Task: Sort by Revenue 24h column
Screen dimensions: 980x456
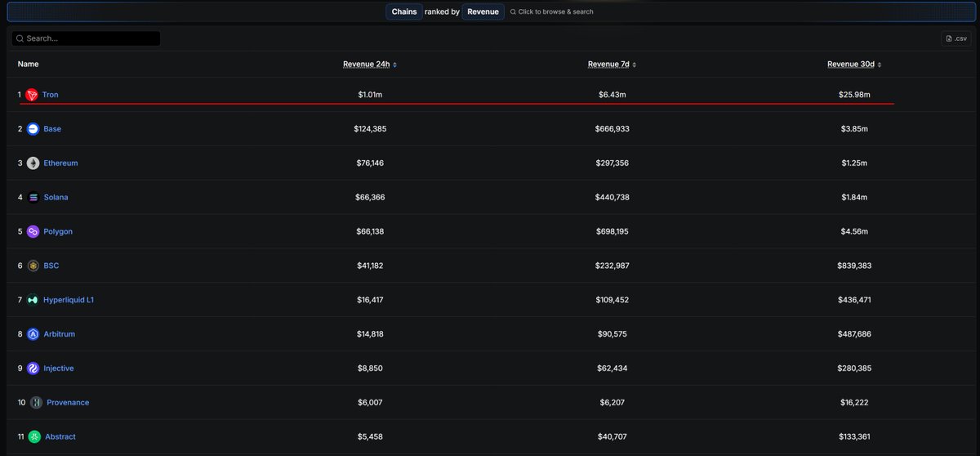Action: pos(370,65)
